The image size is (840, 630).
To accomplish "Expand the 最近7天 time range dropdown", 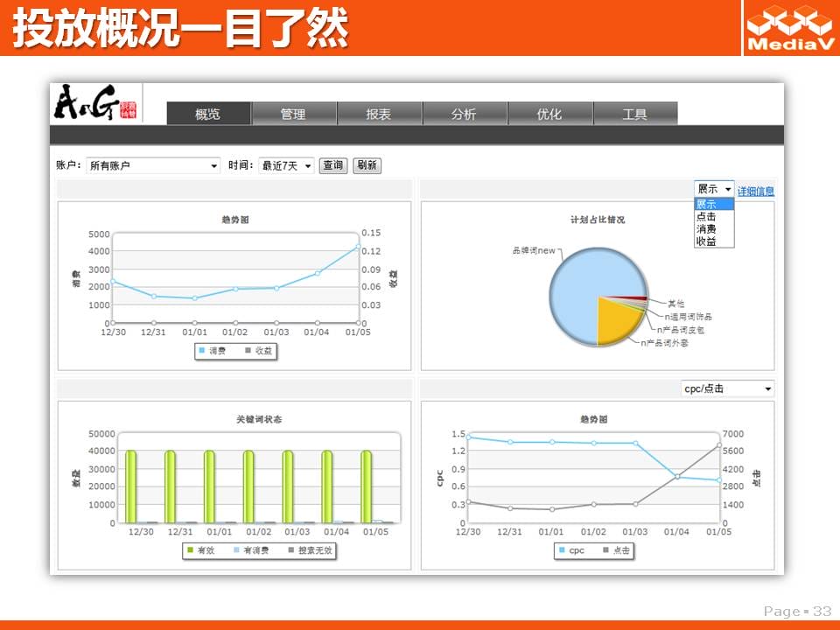I will 286,165.
